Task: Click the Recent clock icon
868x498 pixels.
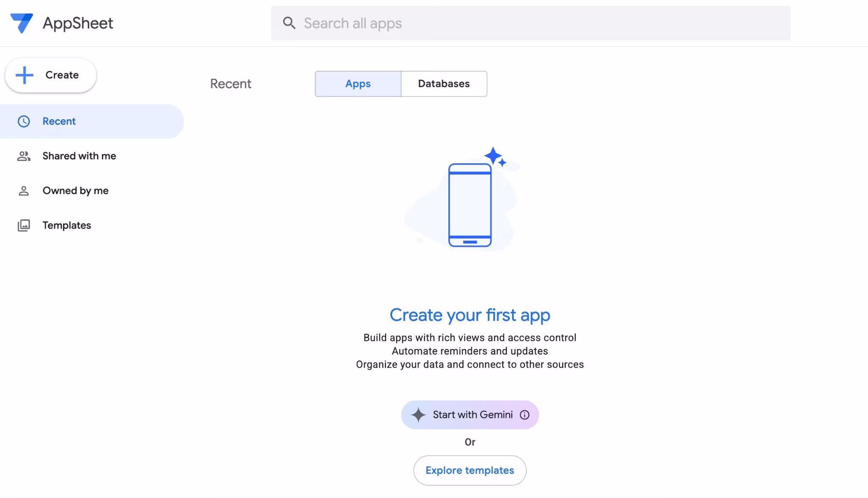Action: (24, 121)
